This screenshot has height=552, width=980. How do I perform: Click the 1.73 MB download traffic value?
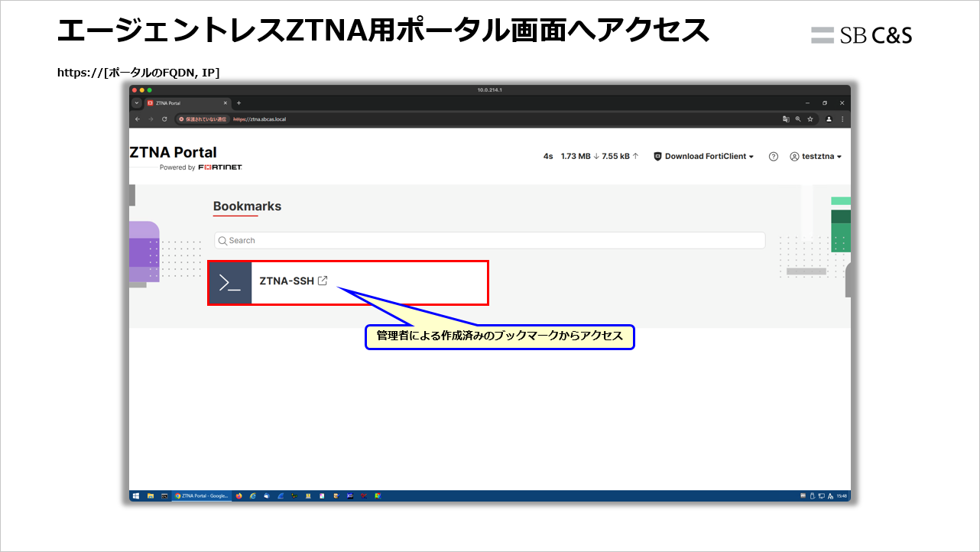pyautogui.click(x=580, y=156)
